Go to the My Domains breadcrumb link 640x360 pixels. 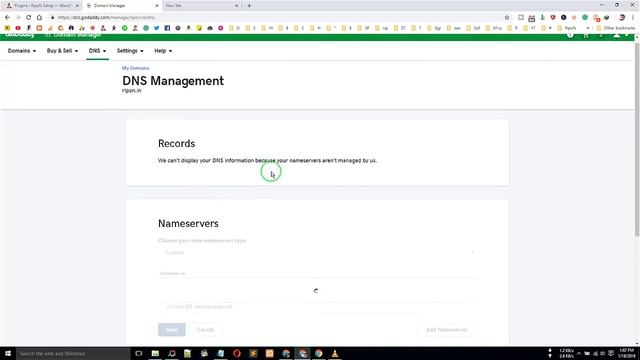(136, 68)
